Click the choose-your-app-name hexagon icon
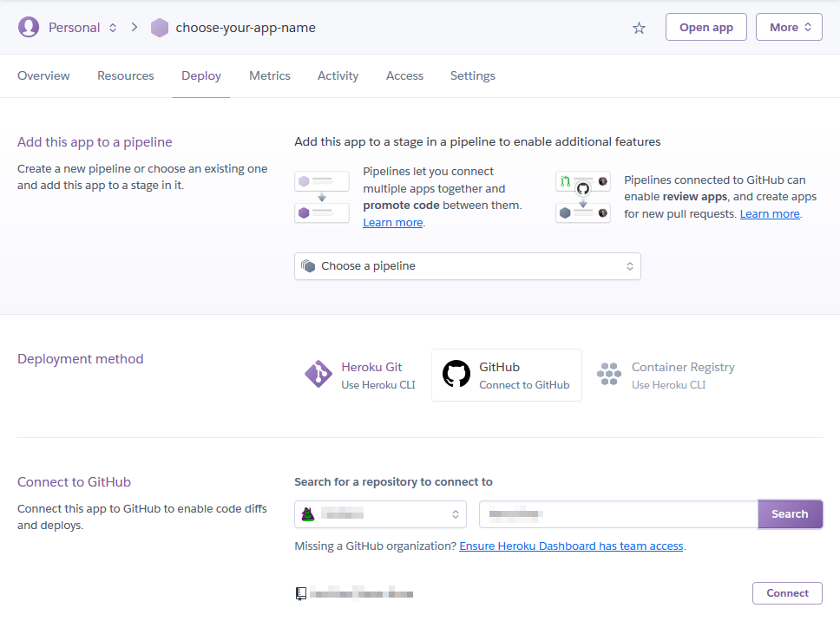 point(160,28)
